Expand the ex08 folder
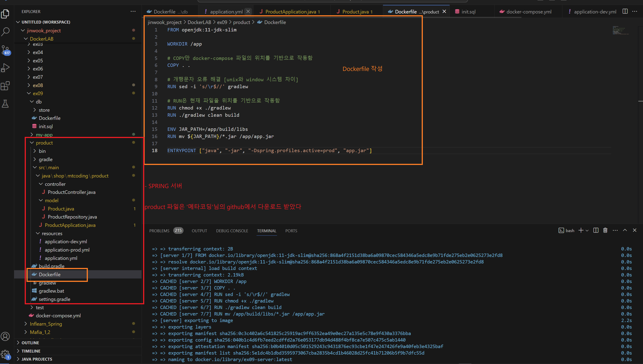Image resolution: width=643 pixels, height=364 pixels. point(38,85)
